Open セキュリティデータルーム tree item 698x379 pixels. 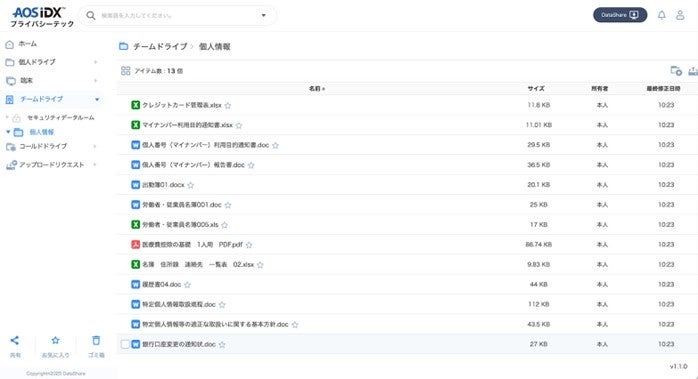61,118
